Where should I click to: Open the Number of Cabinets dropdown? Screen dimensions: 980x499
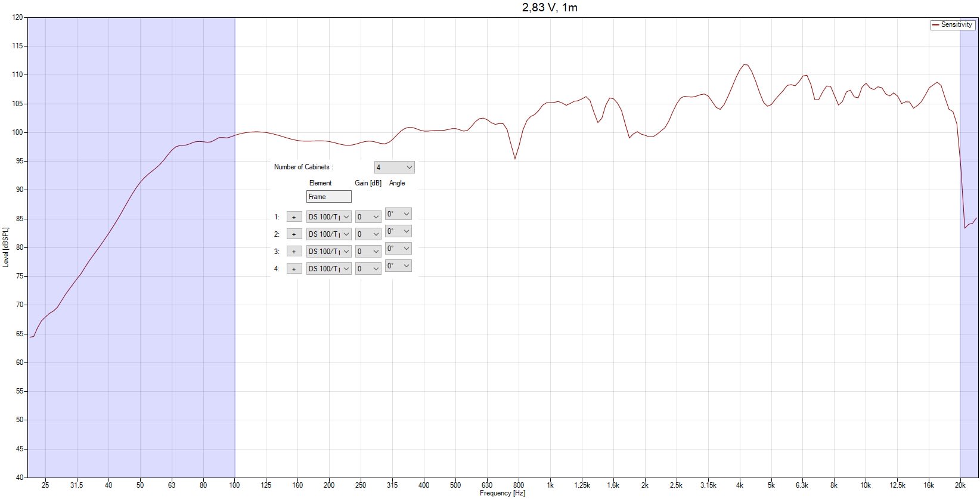coord(394,168)
